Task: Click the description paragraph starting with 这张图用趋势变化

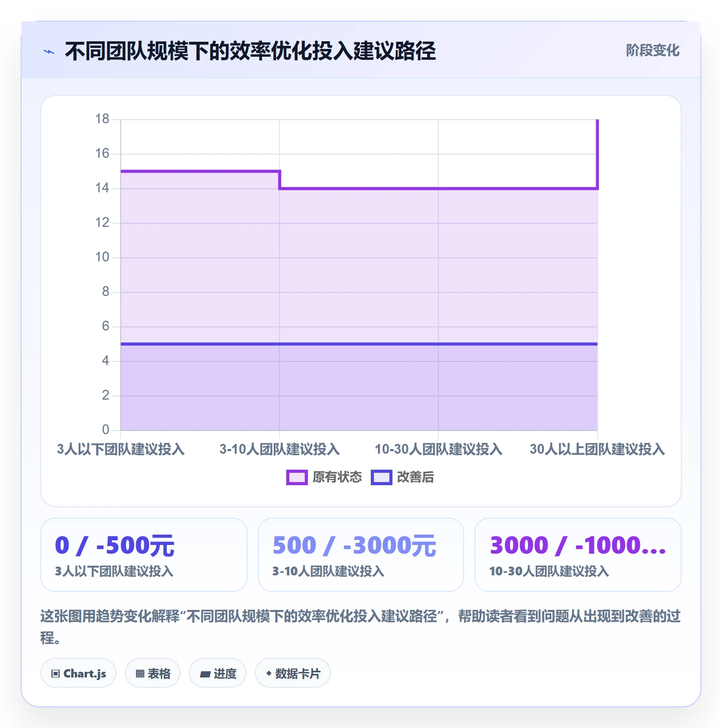Action: (x=361, y=627)
